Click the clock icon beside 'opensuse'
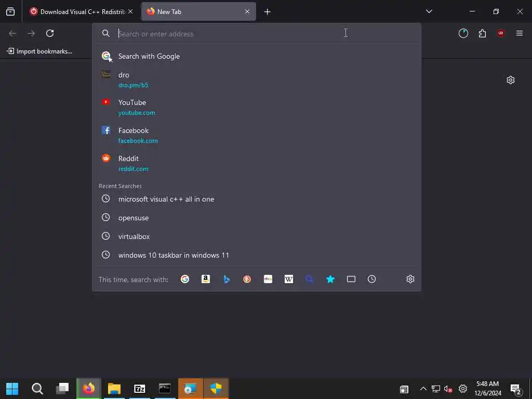532x399 pixels. (106, 217)
